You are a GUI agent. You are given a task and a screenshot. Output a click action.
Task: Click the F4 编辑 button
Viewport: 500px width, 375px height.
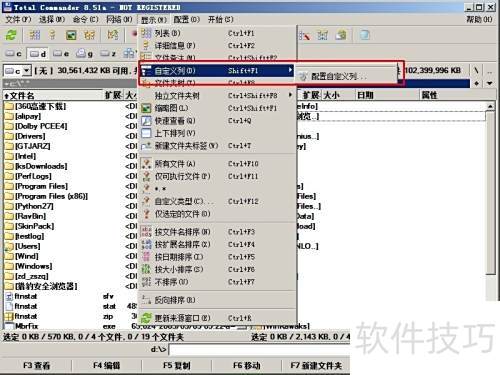tap(107, 366)
